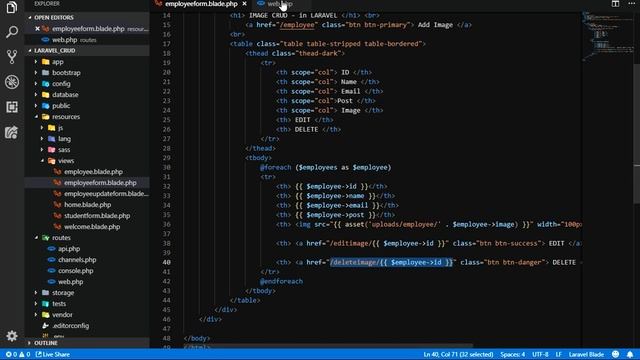This screenshot has width=640, height=360.
Task: Open channels.php in routes
Action: (77, 260)
